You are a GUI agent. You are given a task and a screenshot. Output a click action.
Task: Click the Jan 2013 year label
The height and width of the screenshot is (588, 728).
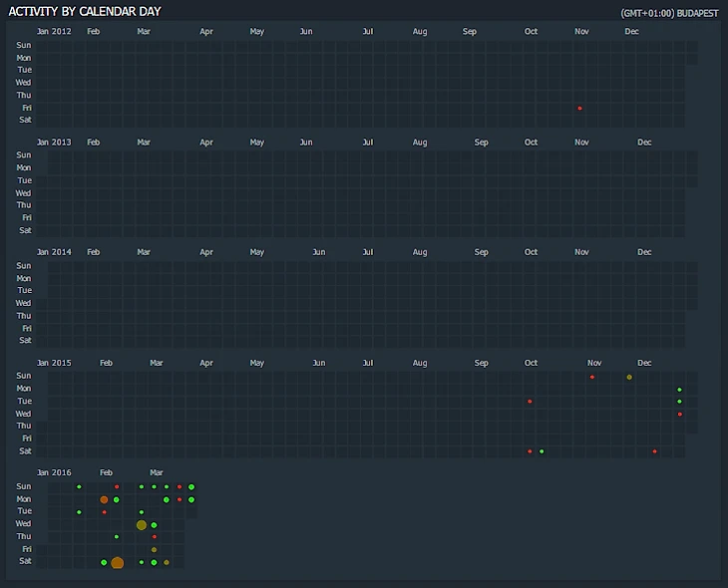pyautogui.click(x=54, y=143)
